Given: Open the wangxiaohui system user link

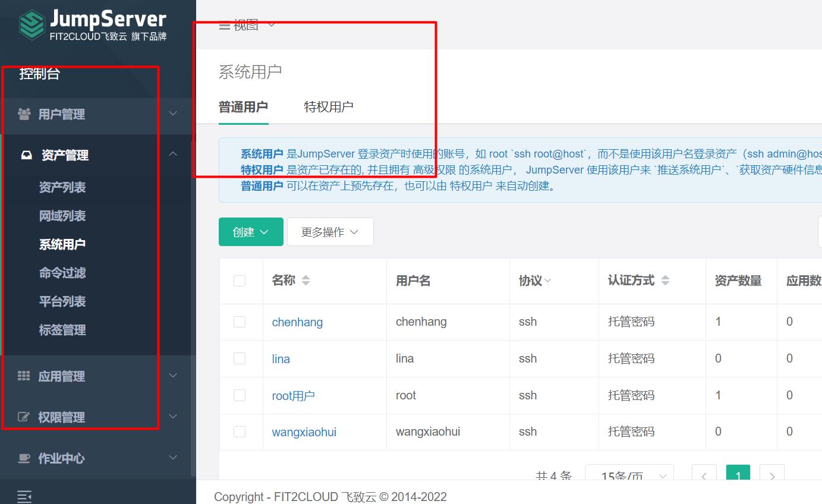Looking at the screenshot, I should pyautogui.click(x=304, y=433).
